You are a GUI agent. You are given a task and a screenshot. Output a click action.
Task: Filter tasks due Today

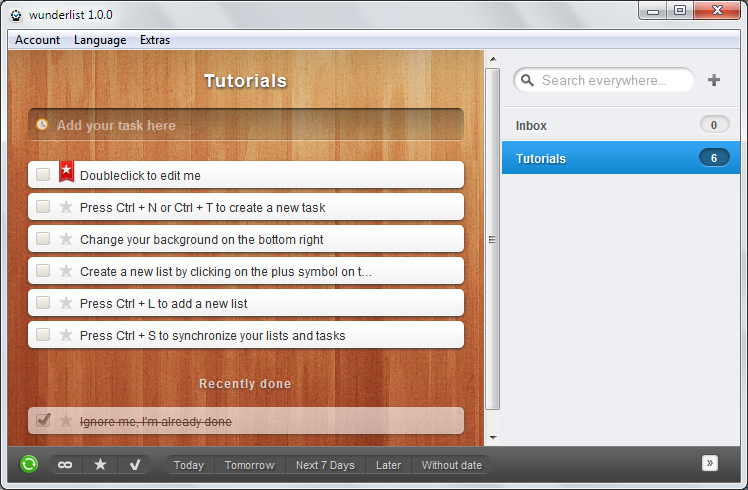189,465
